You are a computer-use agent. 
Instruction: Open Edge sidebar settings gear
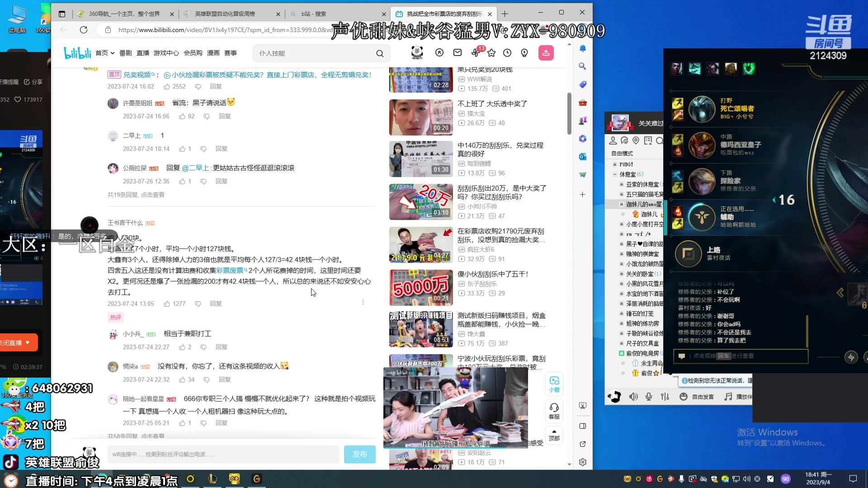[x=583, y=462]
